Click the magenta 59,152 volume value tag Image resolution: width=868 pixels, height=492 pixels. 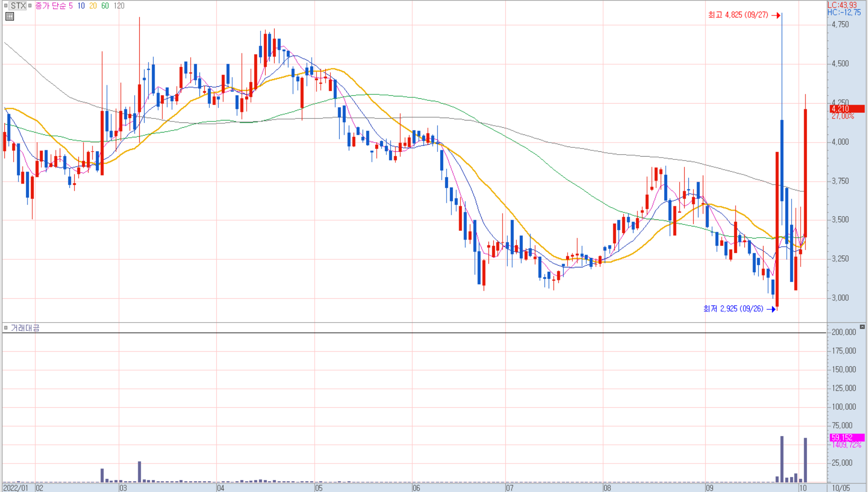point(847,437)
